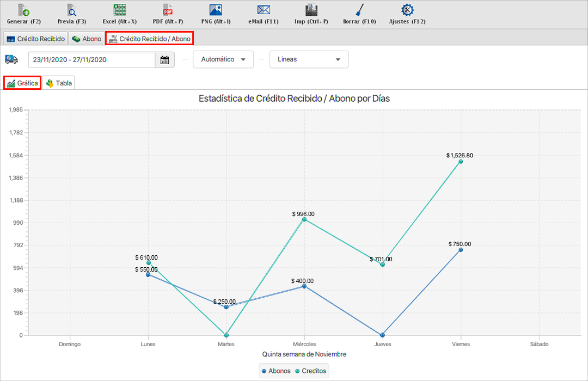
Task: Click the $1,526.80 Viernes data point
Action: click(x=461, y=162)
